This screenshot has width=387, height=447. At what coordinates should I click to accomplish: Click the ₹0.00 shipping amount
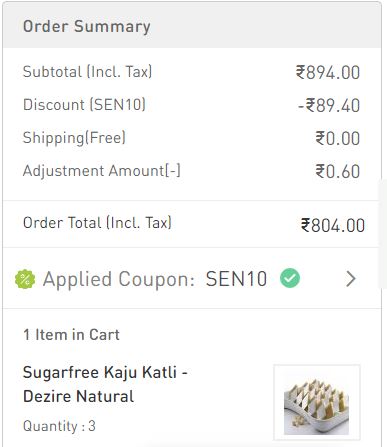(x=338, y=138)
